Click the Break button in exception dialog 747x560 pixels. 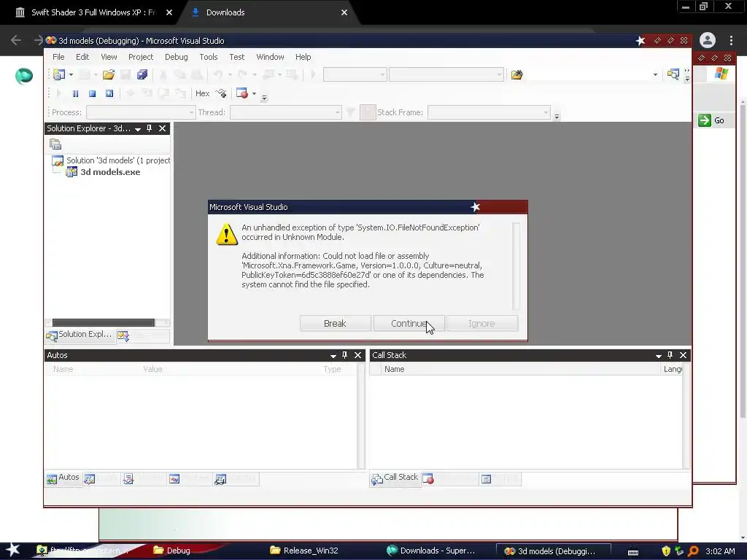tap(335, 323)
